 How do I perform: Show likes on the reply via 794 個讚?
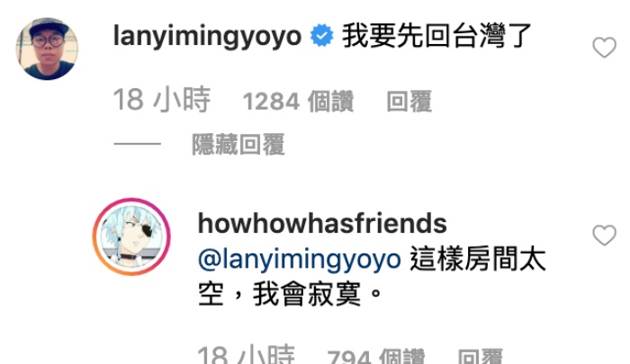click(x=375, y=357)
